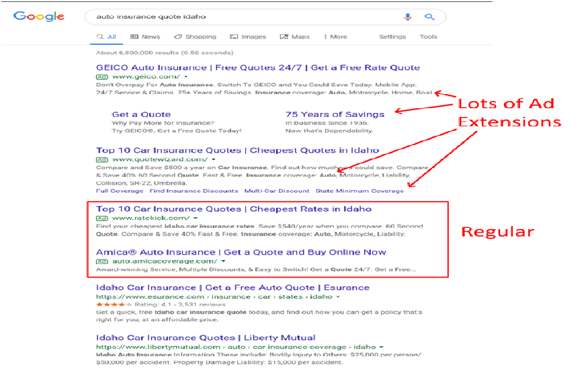588x377 pixels.
Task: Click the www.ratekick.com display URL
Action: [x=151, y=218]
